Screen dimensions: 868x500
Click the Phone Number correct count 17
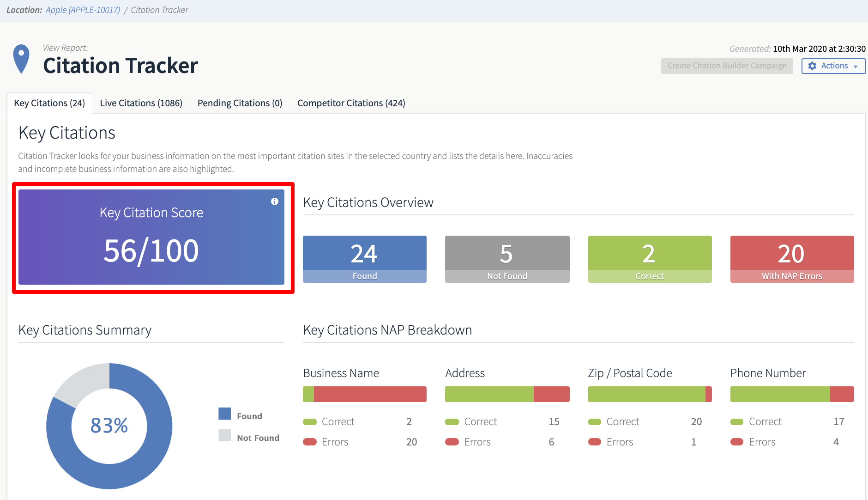click(x=839, y=422)
